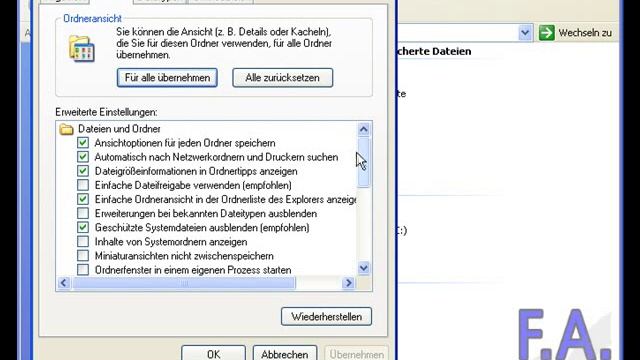Click the Ordneransicht folder icon

point(82,49)
